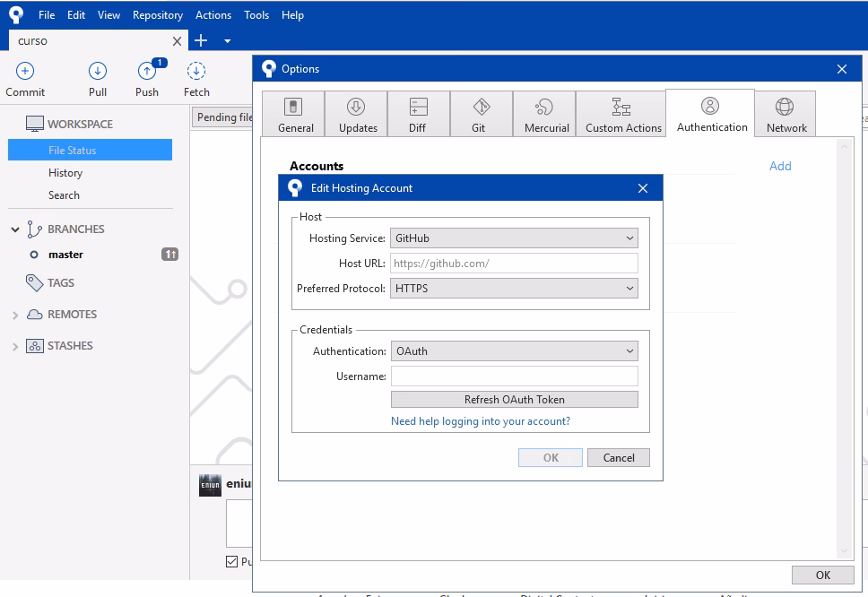The image size is (868, 597).
Task: Close the Options window
Action: pyautogui.click(x=842, y=69)
